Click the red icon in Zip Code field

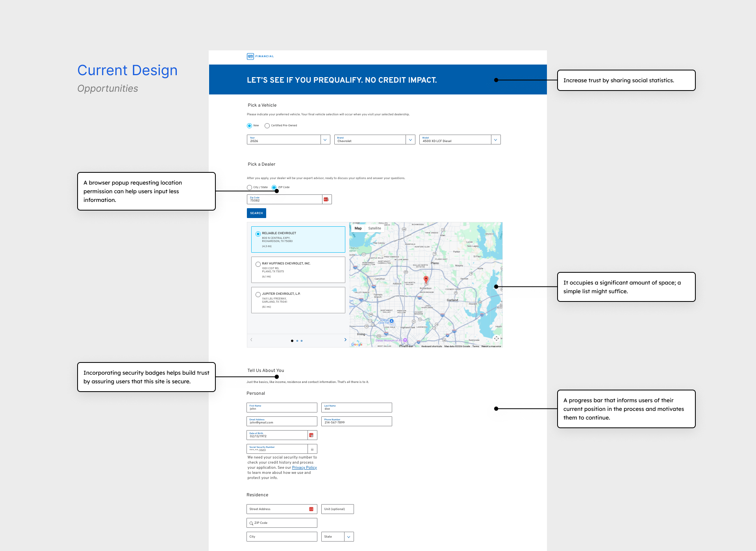click(326, 200)
